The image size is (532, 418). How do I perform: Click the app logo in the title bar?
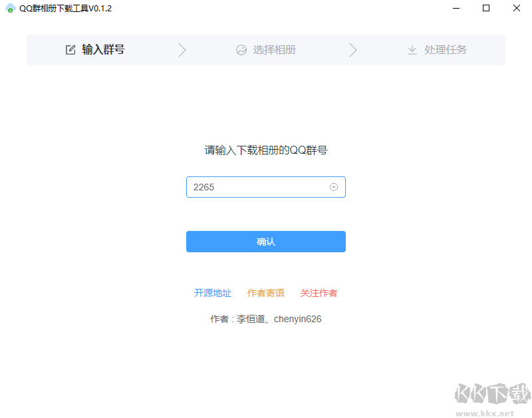[x=11, y=9]
